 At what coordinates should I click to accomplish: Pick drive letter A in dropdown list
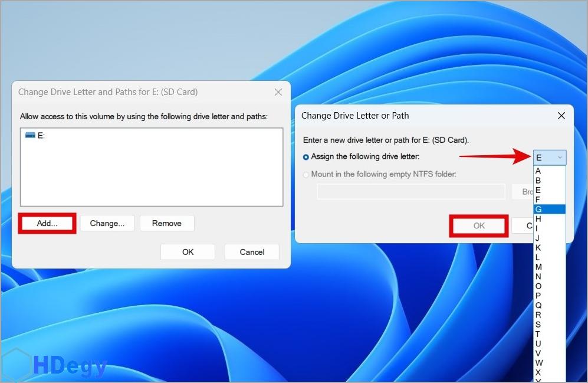(x=538, y=171)
